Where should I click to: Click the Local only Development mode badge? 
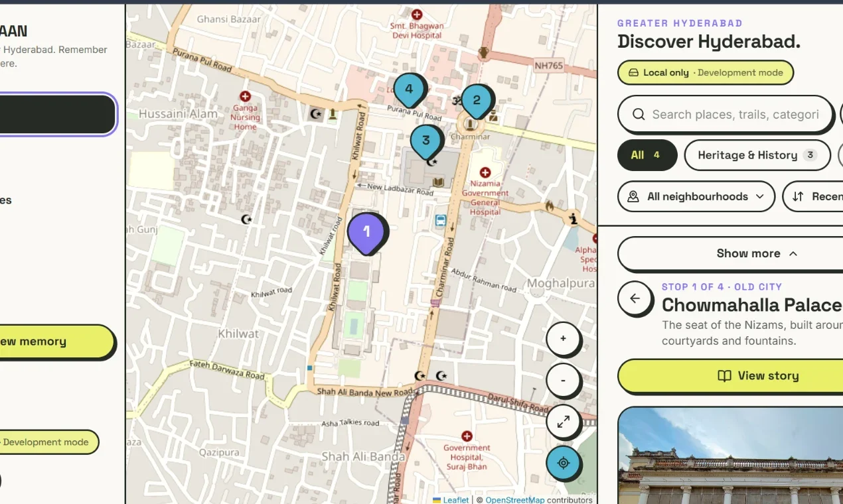706,72
